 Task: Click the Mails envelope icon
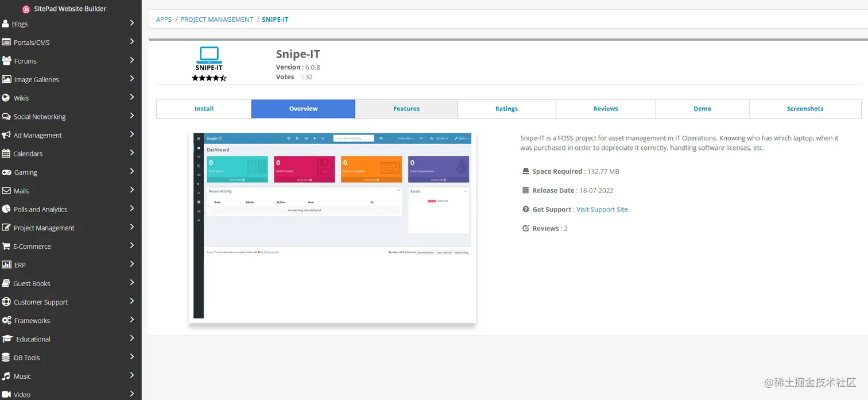pos(6,190)
